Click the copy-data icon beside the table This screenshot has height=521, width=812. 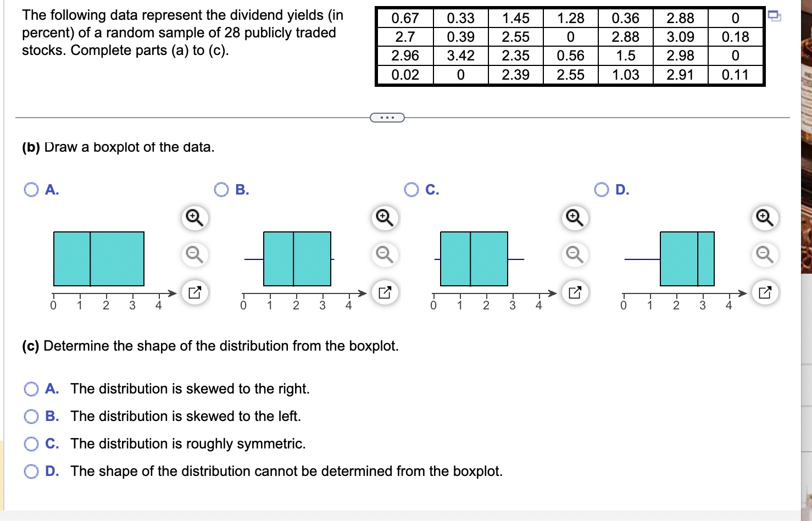pyautogui.click(x=776, y=16)
